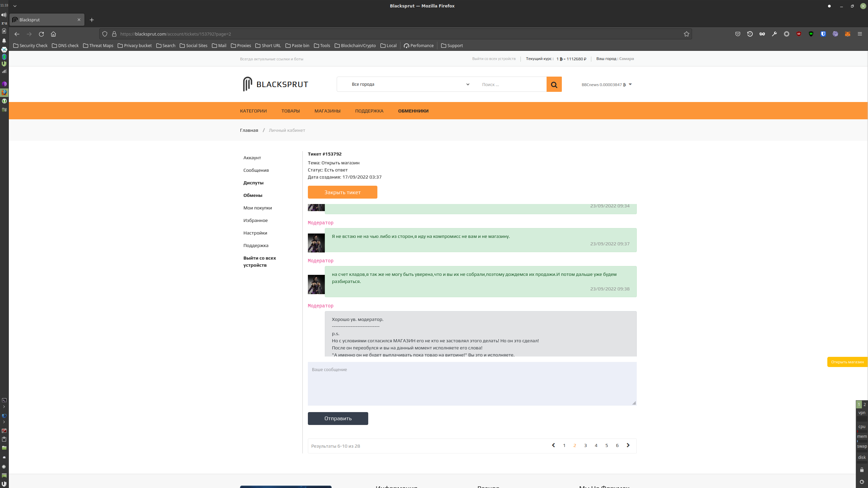The width and height of the screenshot is (868, 488).
Task: Go to page 1 of ticket messages
Action: click(564, 445)
